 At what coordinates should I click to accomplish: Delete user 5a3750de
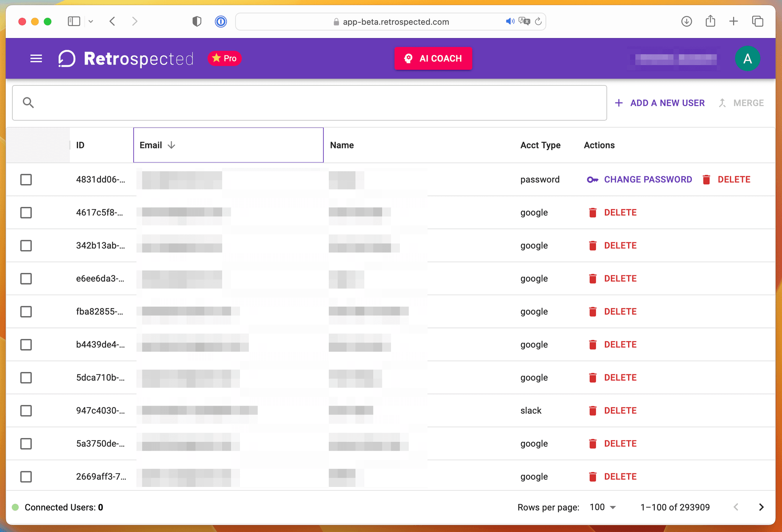pyautogui.click(x=612, y=444)
